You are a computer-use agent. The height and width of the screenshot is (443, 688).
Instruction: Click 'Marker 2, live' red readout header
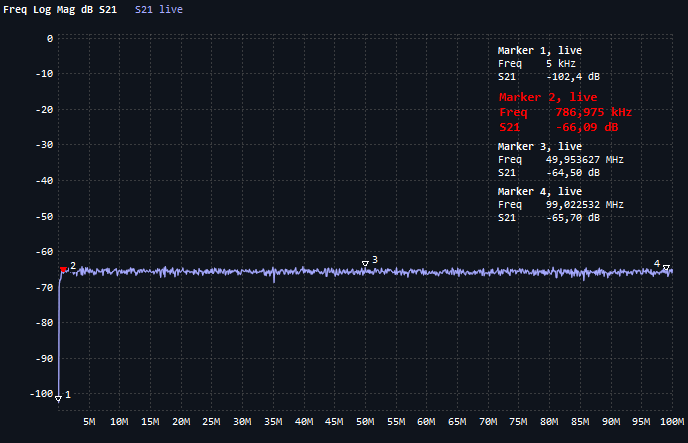(x=548, y=97)
